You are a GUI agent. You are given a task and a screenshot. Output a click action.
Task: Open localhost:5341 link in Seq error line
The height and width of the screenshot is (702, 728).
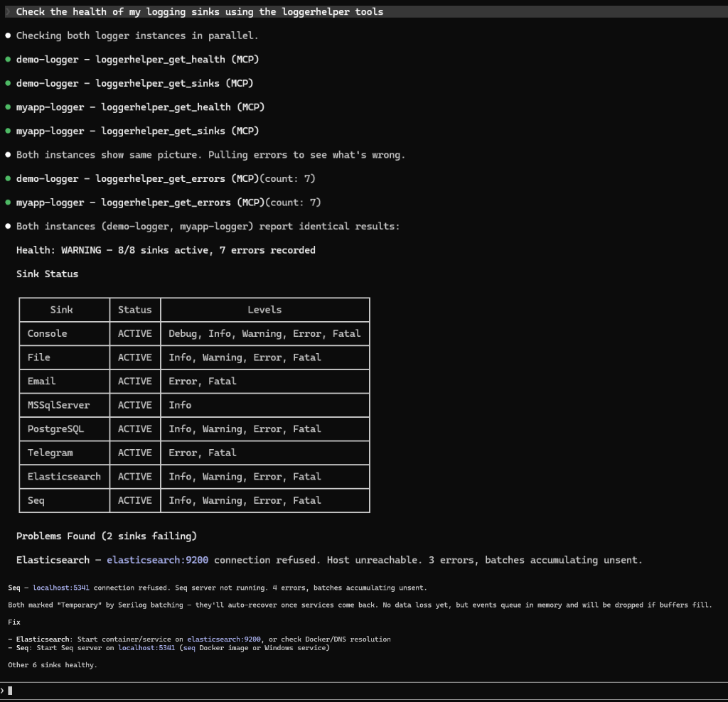[x=61, y=588]
